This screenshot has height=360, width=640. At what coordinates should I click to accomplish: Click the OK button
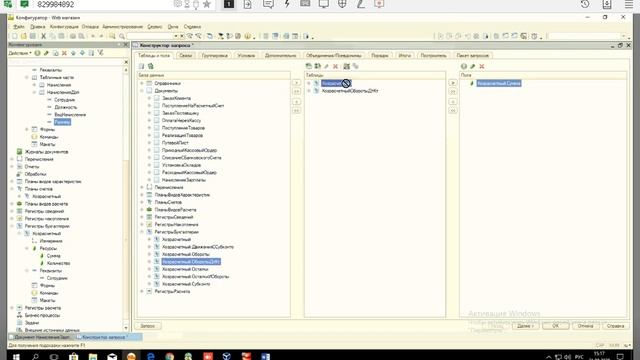(556, 326)
